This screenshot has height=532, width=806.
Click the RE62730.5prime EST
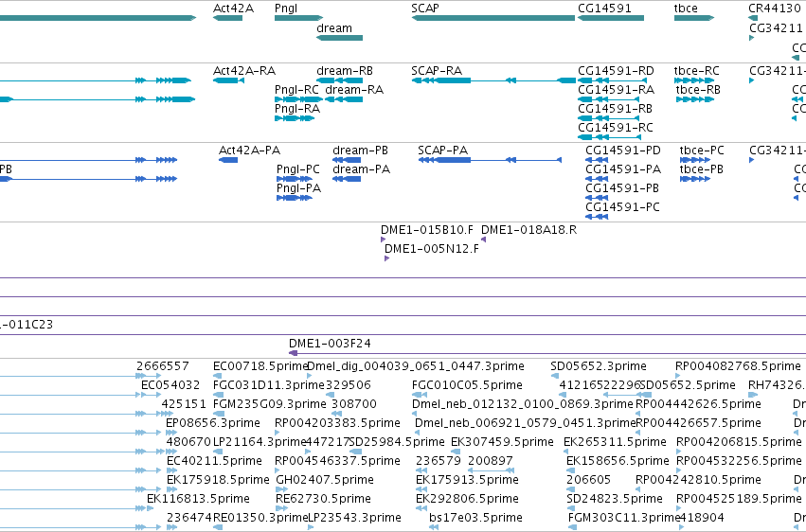coord(281,508)
